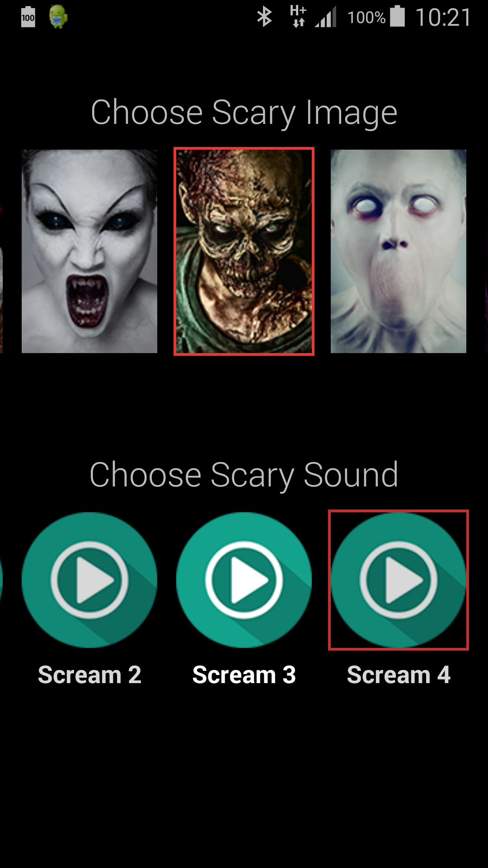488x868 pixels.
Task: Play the Scream 3 sound
Action: tap(244, 580)
